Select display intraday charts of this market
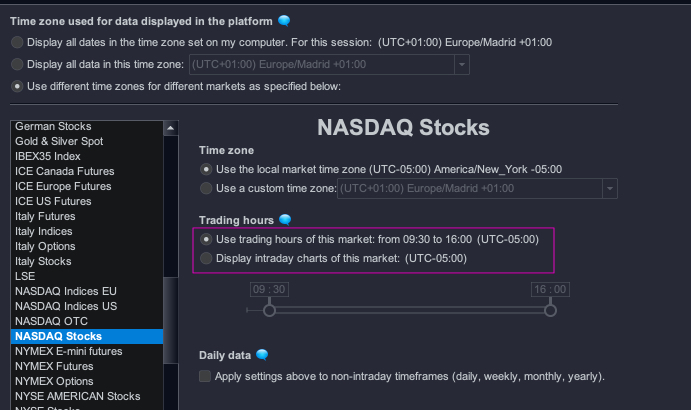Viewport: 691px width, 410px height. [206, 259]
